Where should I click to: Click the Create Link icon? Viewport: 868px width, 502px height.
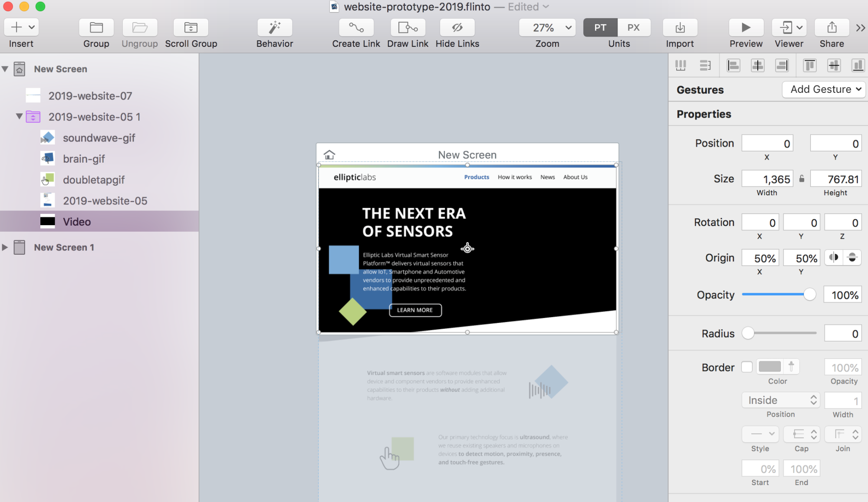pyautogui.click(x=356, y=27)
